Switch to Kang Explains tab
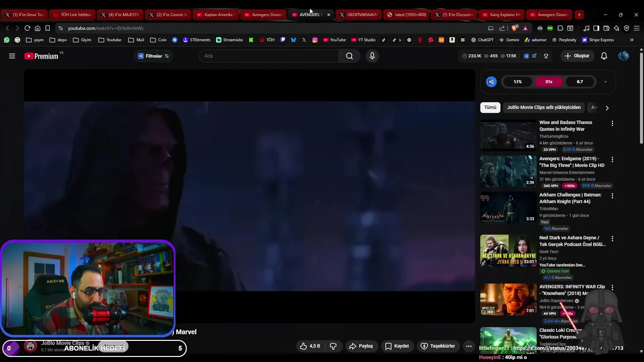Screen dimensions: 644x362 [x=501, y=15]
